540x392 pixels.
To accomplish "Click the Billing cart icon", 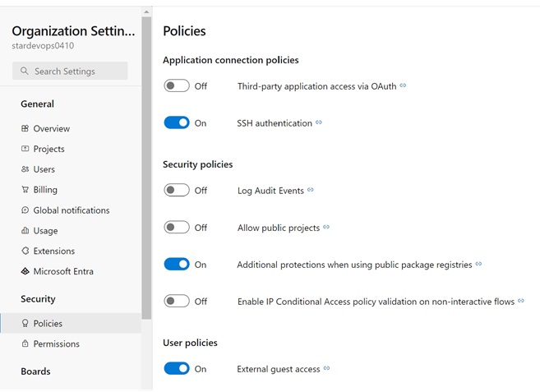I will point(25,190).
